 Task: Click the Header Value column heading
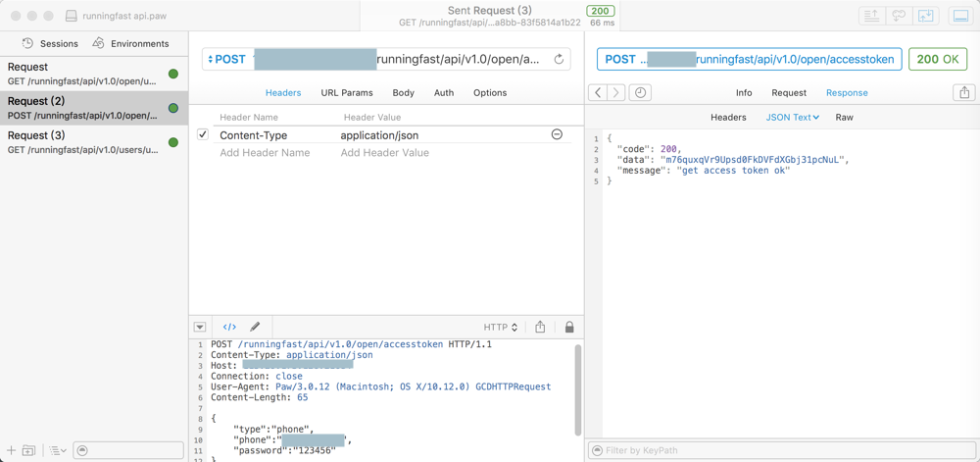pyautogui.click(x=372, y=117)
